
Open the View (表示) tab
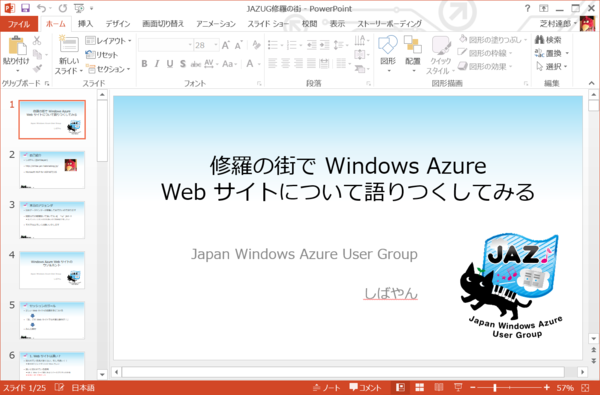click(337, 24)
